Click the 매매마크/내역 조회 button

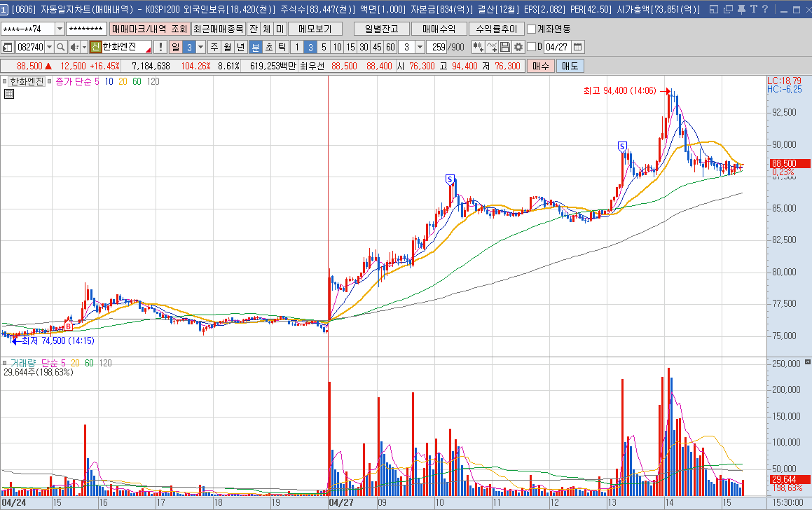(x=150, y=29)
